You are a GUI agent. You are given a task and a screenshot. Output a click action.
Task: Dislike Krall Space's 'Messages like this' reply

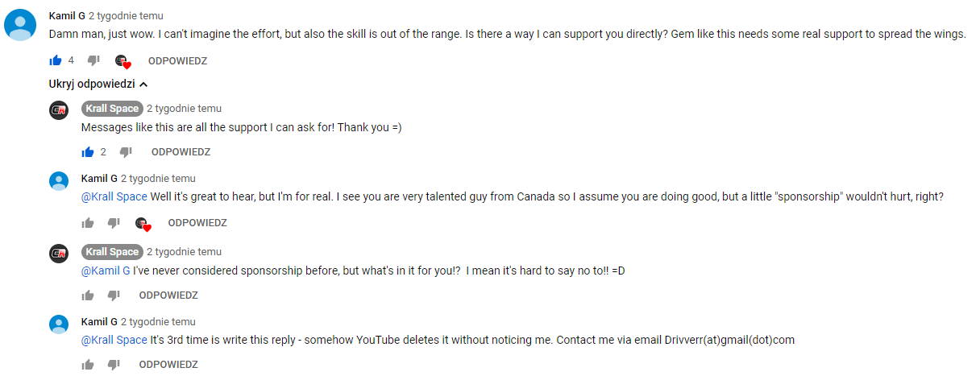126,151
